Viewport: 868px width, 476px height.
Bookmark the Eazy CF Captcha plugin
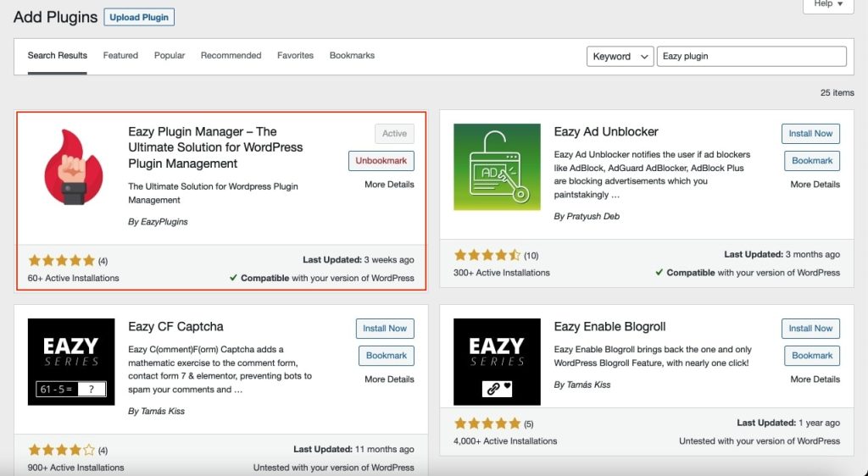387,356
